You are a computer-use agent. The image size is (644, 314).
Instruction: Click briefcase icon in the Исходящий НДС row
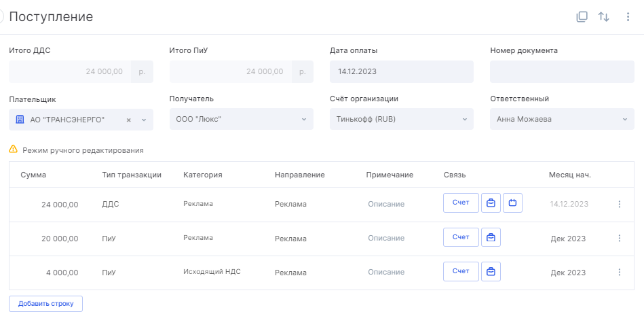[491, 272]
